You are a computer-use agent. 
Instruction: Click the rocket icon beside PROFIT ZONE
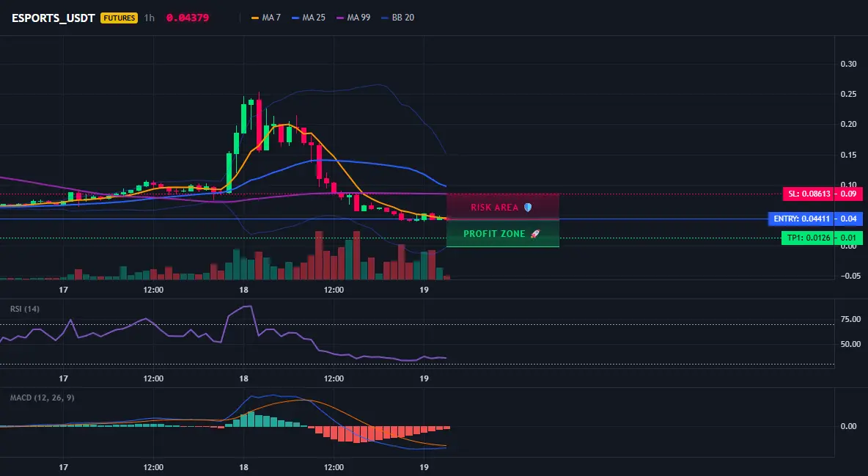pyautogui.click(x=534, y=234)
